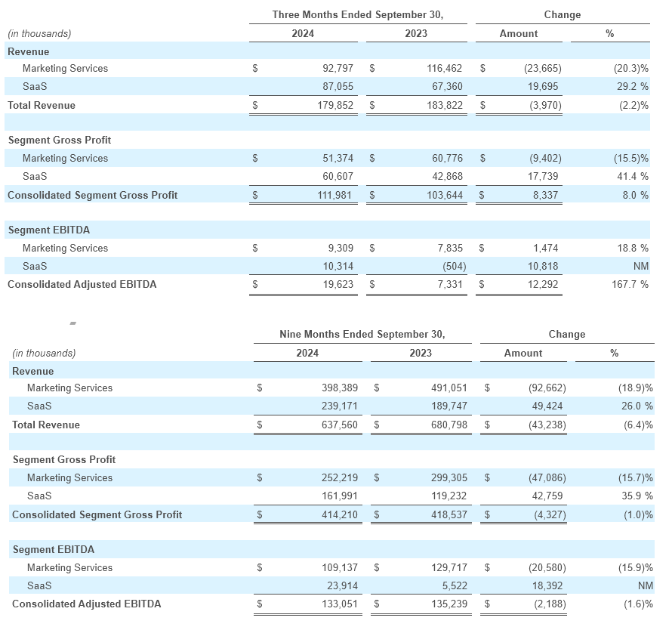Select the three-month Marketing Services revenue 92,797
Screen dimensions: 672x627
point(338,69)
